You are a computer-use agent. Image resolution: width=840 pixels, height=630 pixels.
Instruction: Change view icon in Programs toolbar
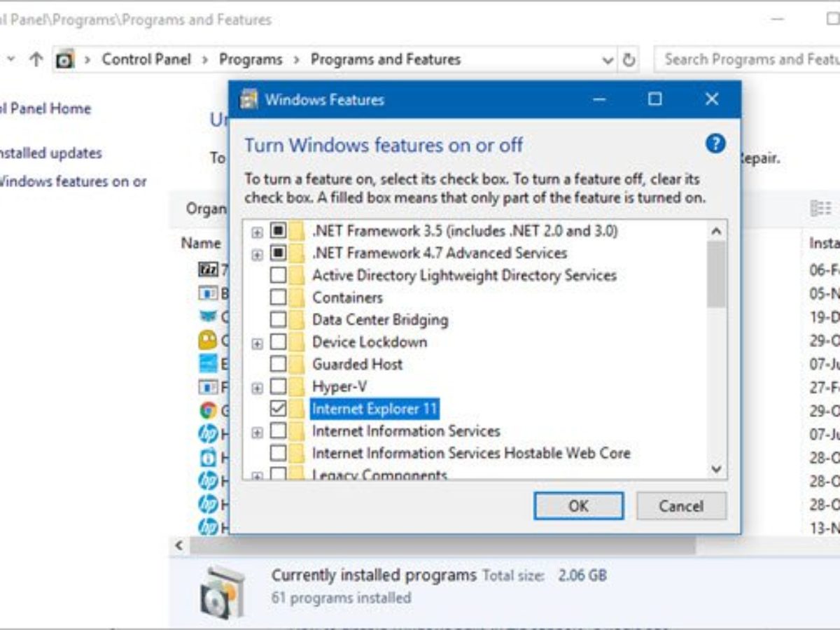[x=820, y=208]
